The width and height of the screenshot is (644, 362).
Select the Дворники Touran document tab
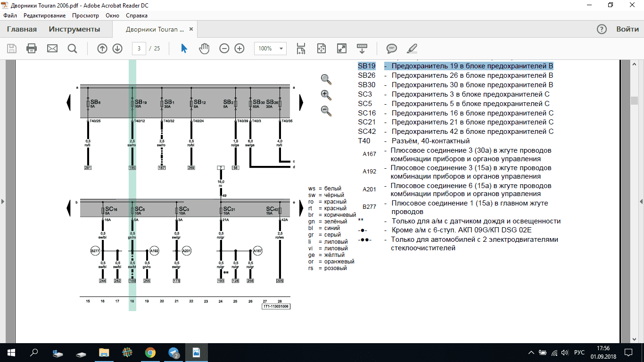click(155, 29)
